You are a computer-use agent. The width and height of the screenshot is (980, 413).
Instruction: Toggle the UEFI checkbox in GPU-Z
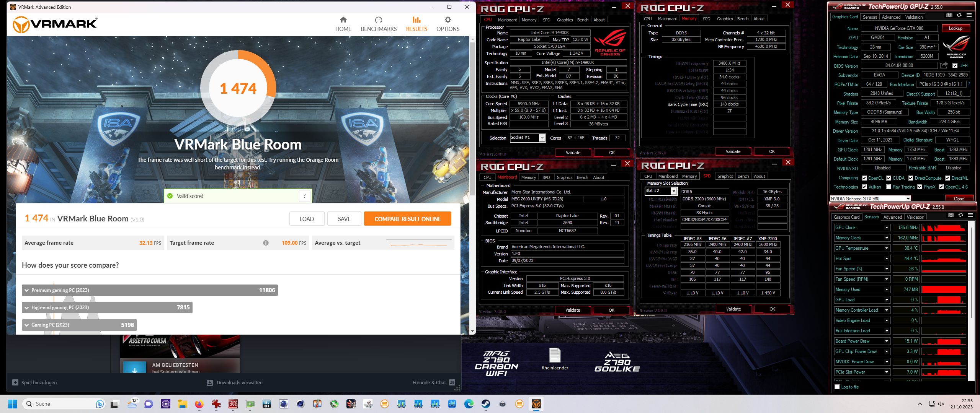pos(955,65)
